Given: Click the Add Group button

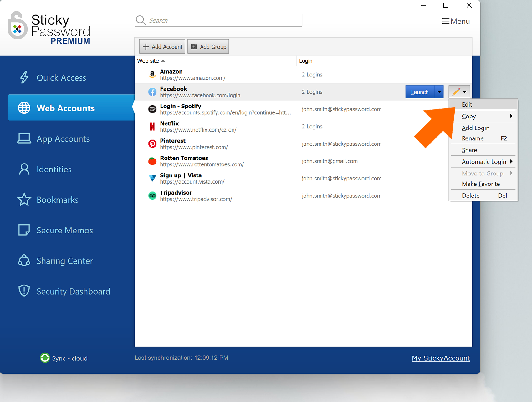Looking at the screenshot, I should (x=208, y=47).
